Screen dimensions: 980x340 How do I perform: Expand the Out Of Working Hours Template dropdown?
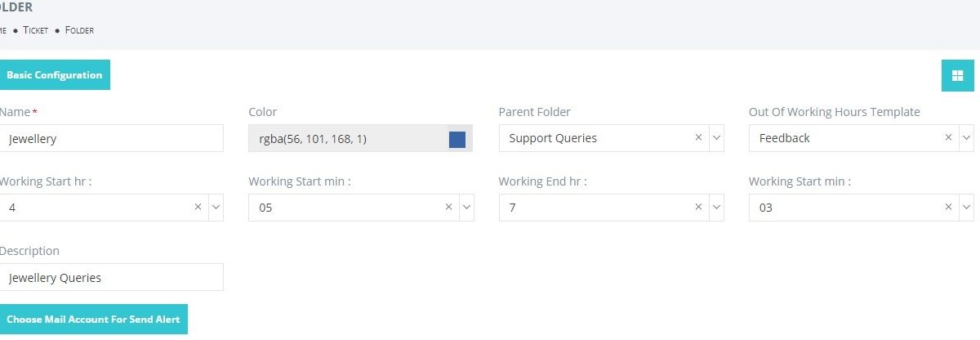click(966, 138)
